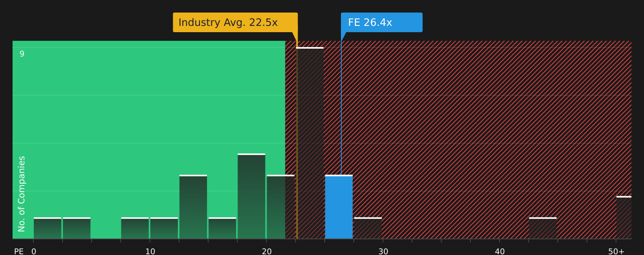Click the bar between PE 27.5 and 30
Viewport: 644px width, 255px height.
pyautogui.click(x=368, y=228)
